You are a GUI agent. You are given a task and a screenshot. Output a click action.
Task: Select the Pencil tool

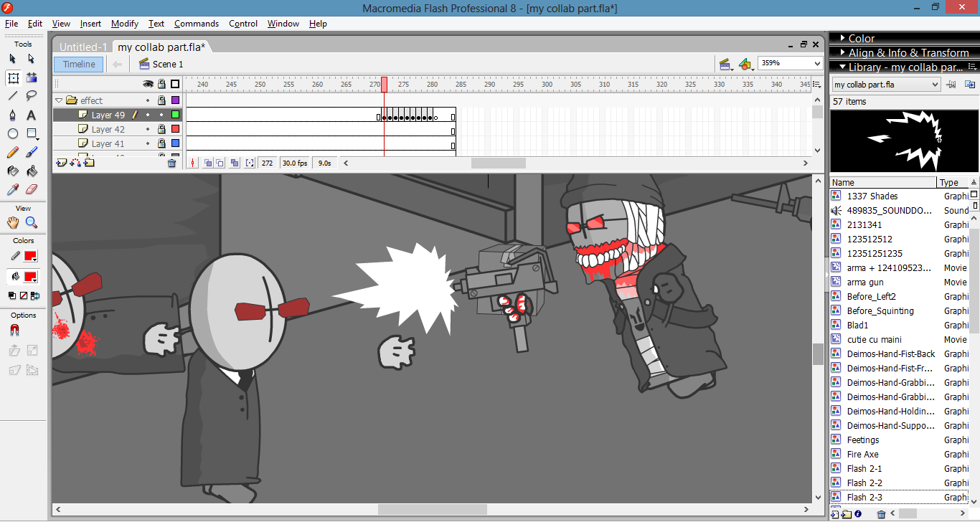(13, 152)
